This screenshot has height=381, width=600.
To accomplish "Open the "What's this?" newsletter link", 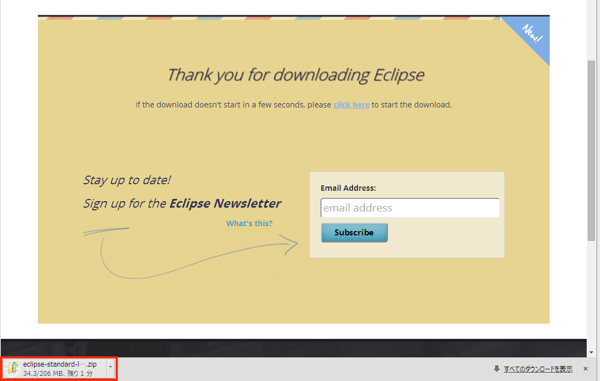I will tap(249, 223).
